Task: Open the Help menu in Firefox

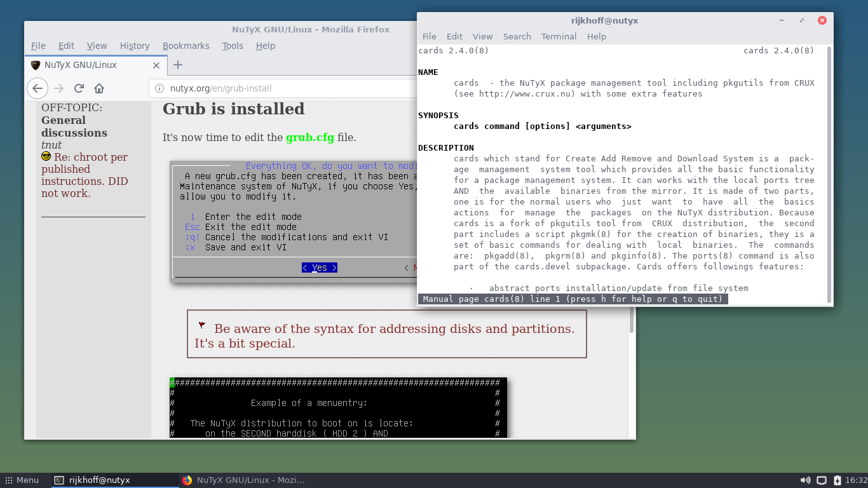Action: (x=266, y=46)
